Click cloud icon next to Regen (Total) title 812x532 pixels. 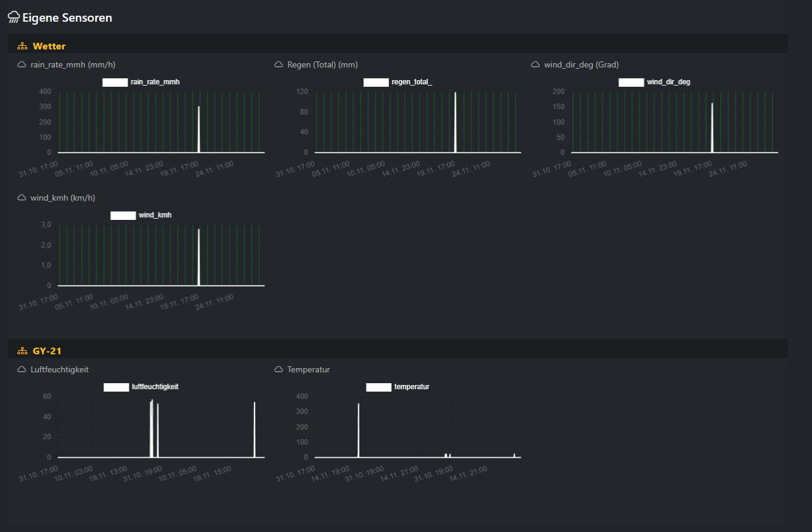(279, 64)
